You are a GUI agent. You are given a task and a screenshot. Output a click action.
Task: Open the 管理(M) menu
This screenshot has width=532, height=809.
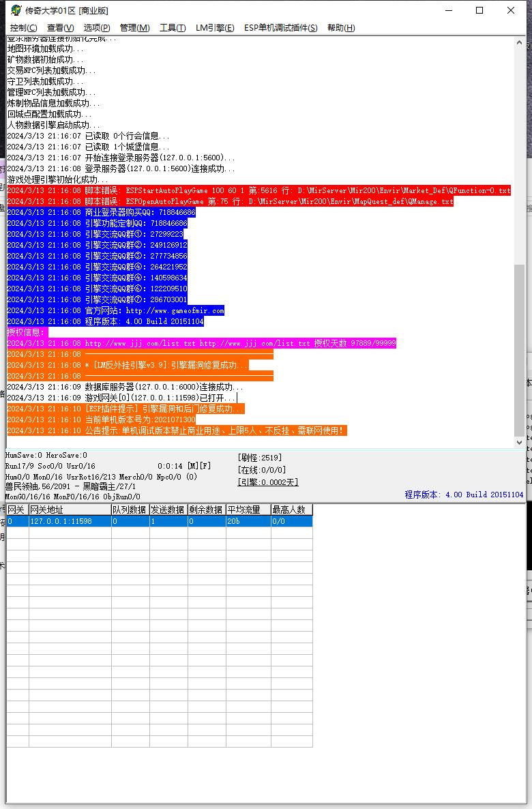click(x=134, y=28)
